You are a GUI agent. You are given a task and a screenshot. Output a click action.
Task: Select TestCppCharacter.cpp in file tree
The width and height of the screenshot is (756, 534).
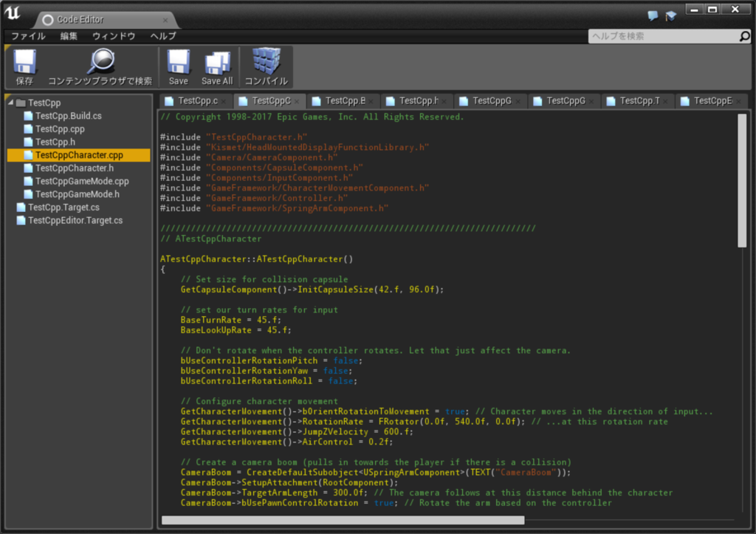point(78,155)
